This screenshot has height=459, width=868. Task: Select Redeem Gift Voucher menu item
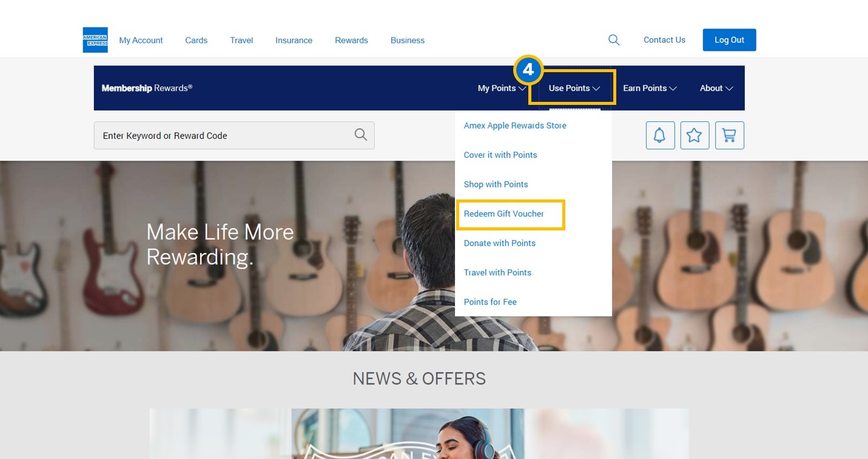[x=504, y=214]
